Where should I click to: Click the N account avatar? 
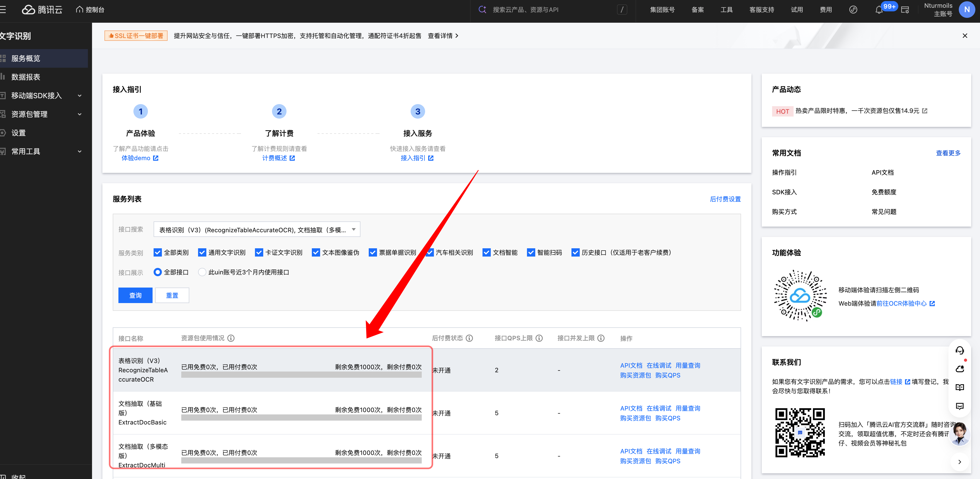967,10
